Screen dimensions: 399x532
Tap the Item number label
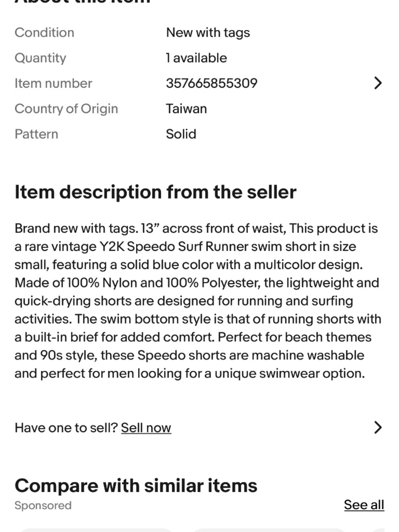point(53,83)
